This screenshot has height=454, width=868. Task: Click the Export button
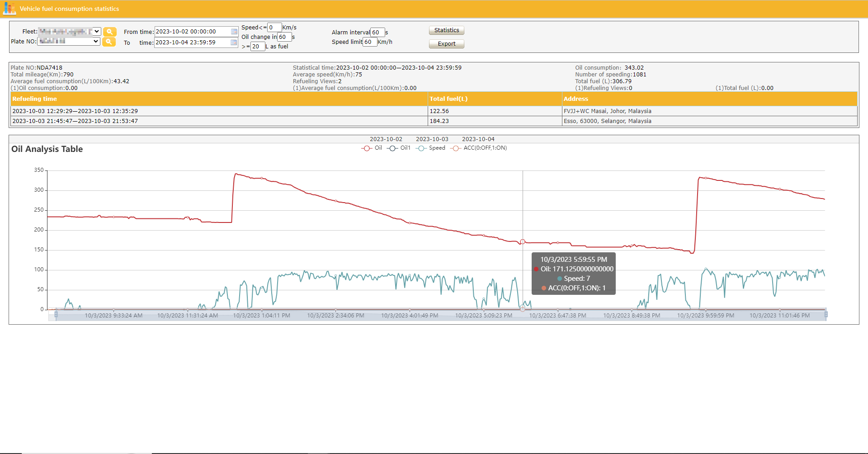point(446,43)
